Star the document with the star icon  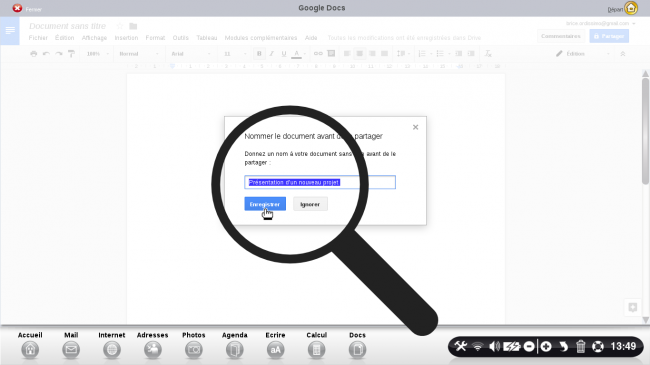tap(120, 26)
